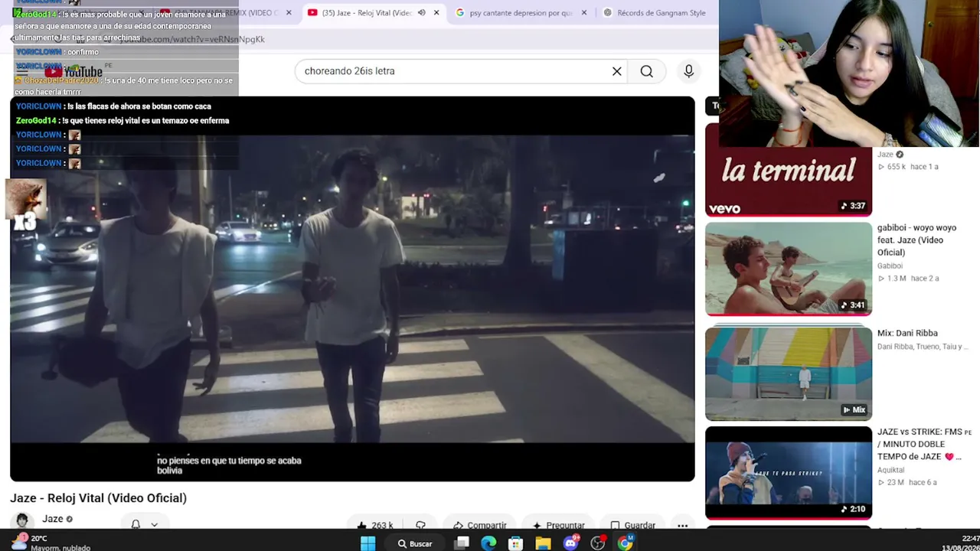The width and height of the screenshot is (980, 551).
Task: Click the Compartir share button
Action: coord(479,525)
